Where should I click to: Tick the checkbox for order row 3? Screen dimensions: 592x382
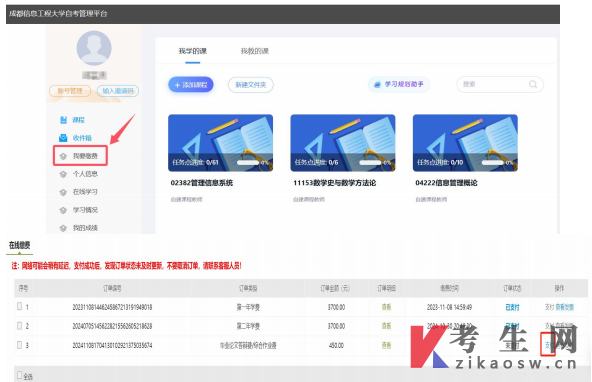(20, 344)
